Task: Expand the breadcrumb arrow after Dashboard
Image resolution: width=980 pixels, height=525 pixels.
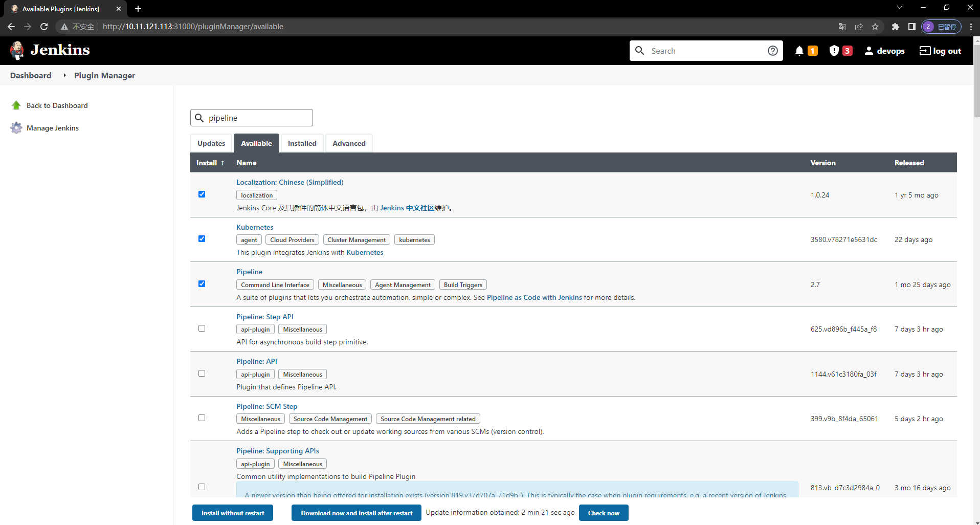Action: point(64,75)
